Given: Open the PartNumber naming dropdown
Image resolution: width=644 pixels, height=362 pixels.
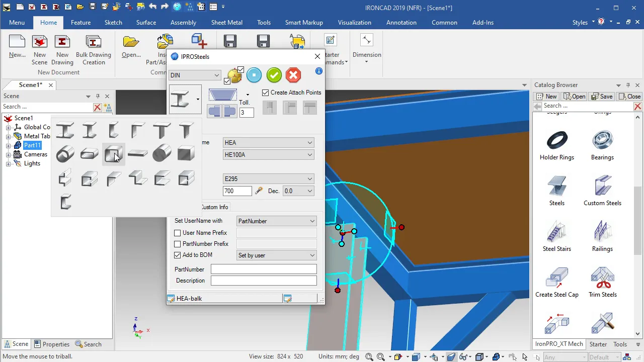Looking at the screenshot, I should 277,221.
